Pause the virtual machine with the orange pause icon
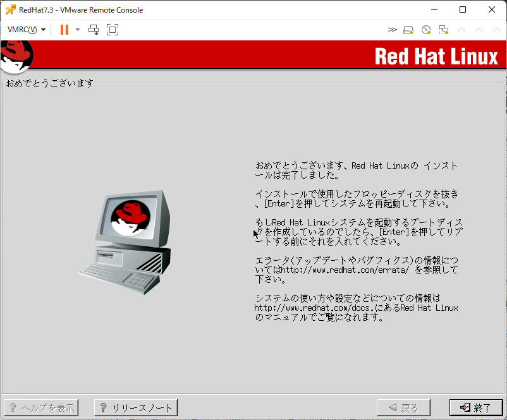507x420 pixels. [64, 30]
